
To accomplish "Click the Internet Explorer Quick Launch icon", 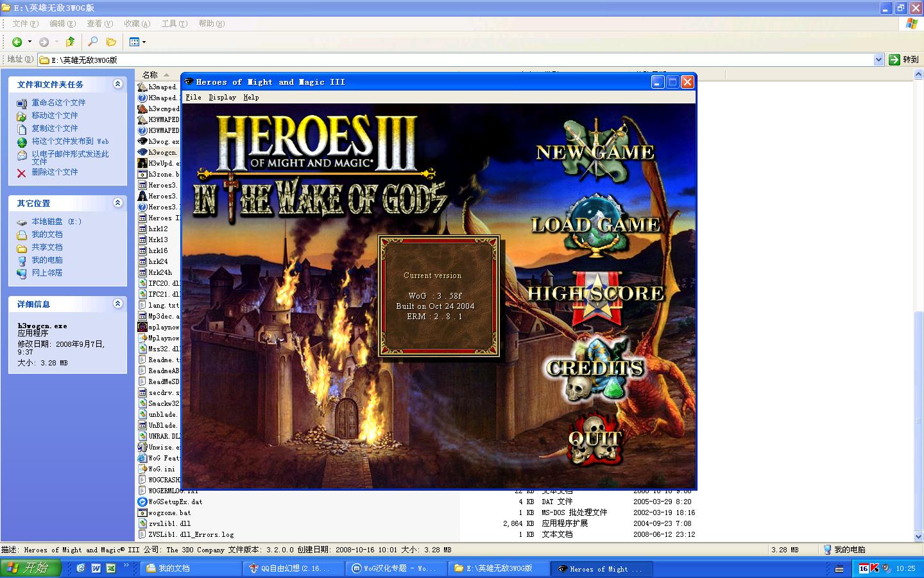I will [x=81, y=568].
